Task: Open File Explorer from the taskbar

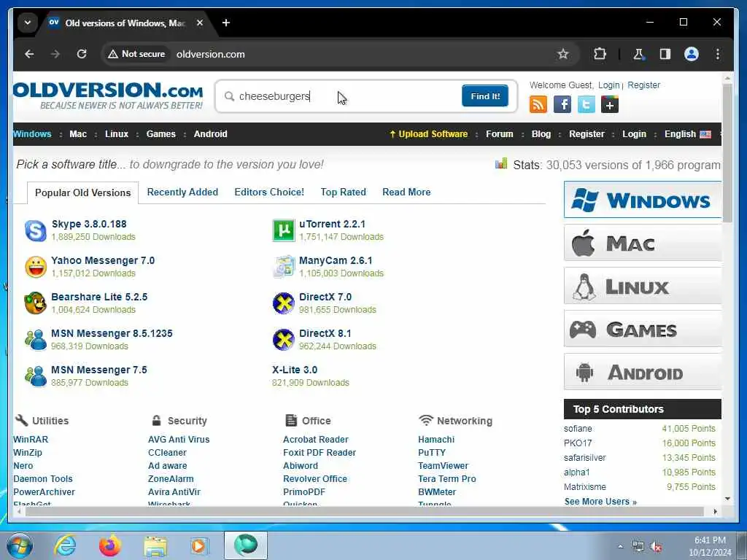Action: [x=155, y=547]
